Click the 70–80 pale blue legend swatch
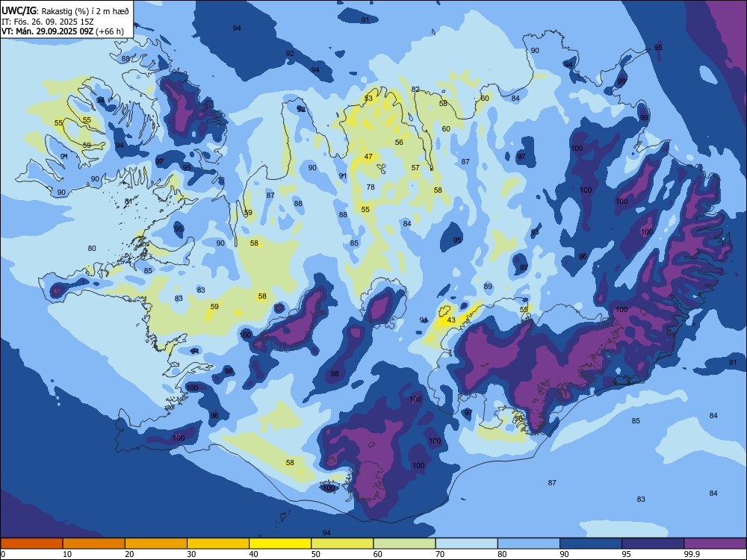 coord(466,544)
